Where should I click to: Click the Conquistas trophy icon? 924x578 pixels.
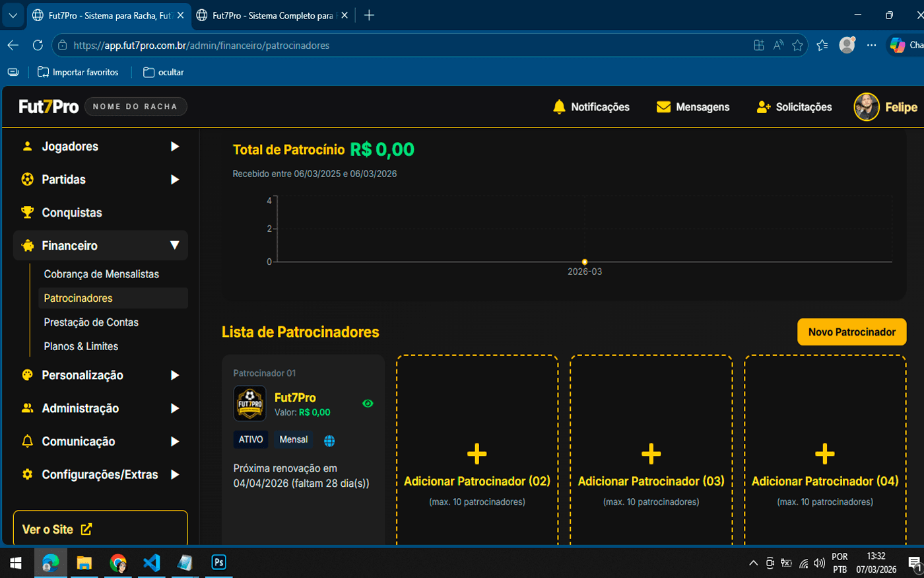28,213
